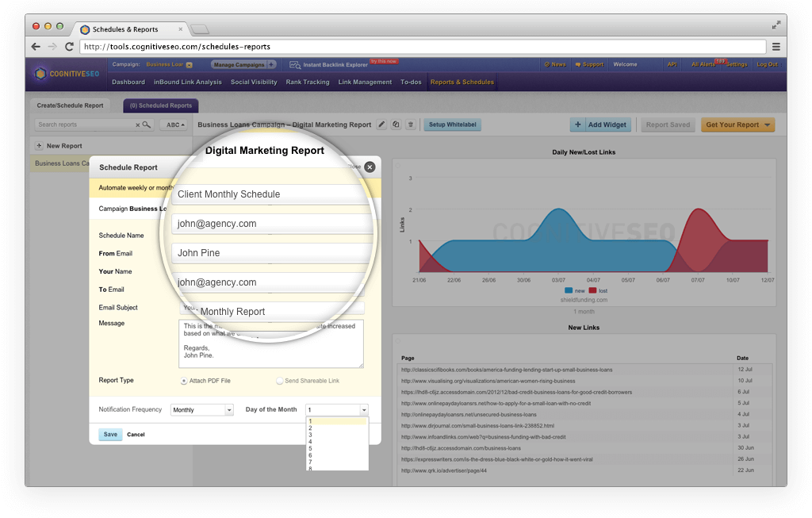
Task: View All Alerts notifications
Action: pos(703,65)
